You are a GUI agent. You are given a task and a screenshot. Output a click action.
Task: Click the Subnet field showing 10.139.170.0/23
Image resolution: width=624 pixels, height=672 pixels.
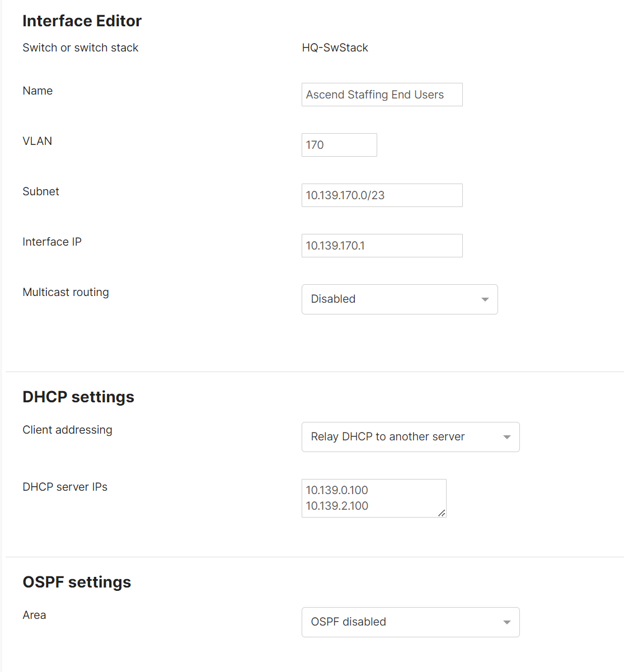click(x=382, y=195)
